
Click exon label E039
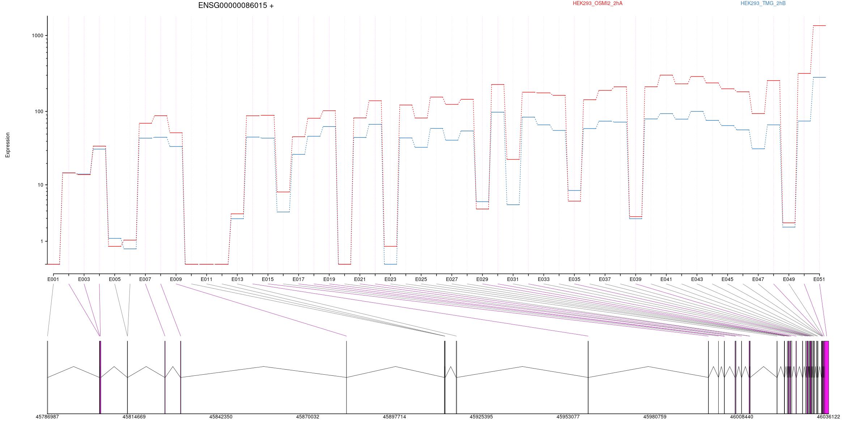click(635, 279)
